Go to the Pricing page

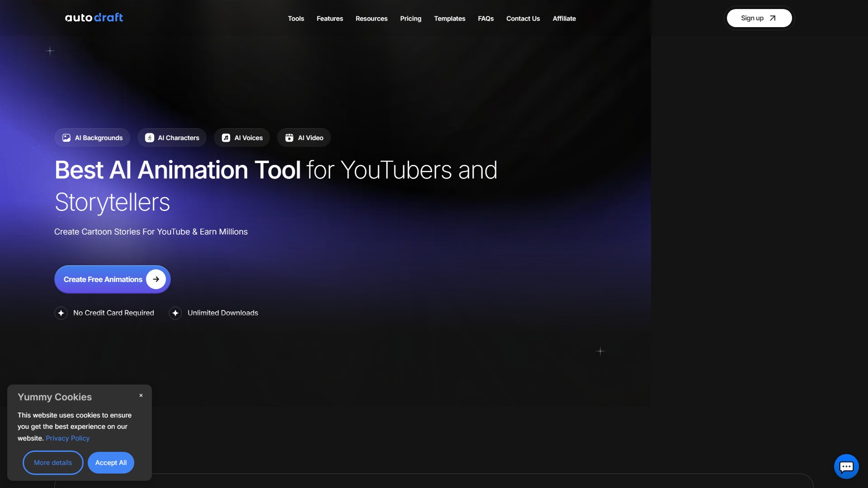(410, 19)
